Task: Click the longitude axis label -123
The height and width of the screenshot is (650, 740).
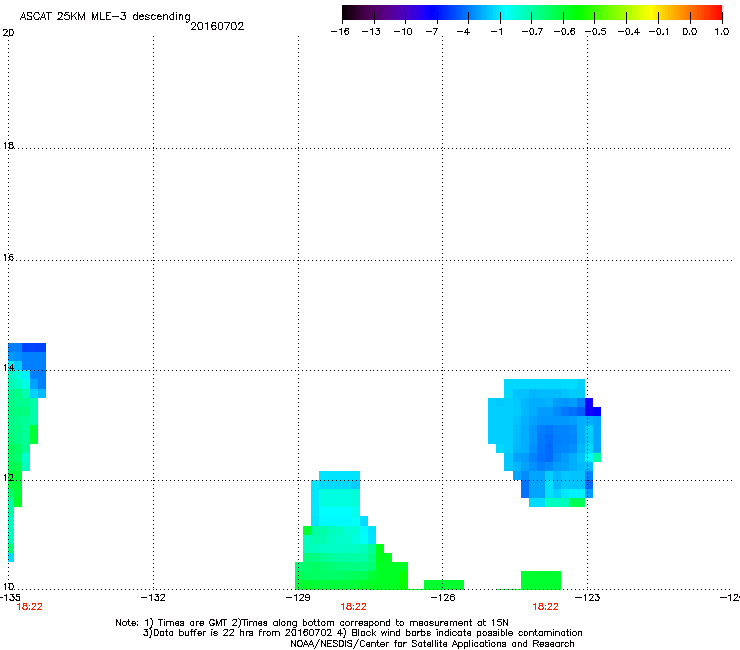Action: 588,598
